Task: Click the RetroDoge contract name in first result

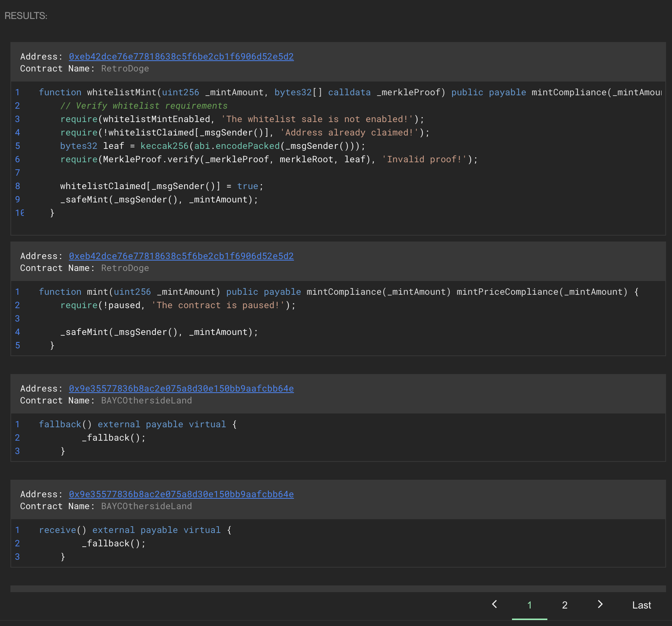Action: [x=125, y=68]
